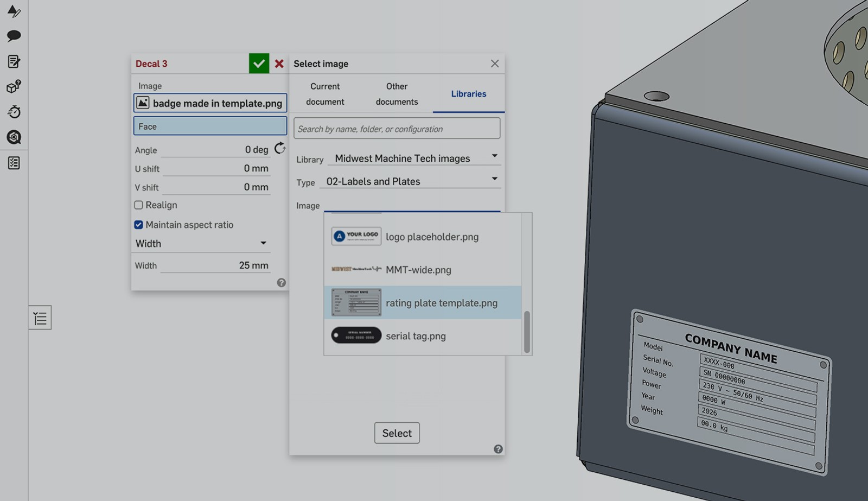The height and width of the screenshot is (501, 868).
Task: Accept Decal 3 with green checkmark
Action: point(259,64)
